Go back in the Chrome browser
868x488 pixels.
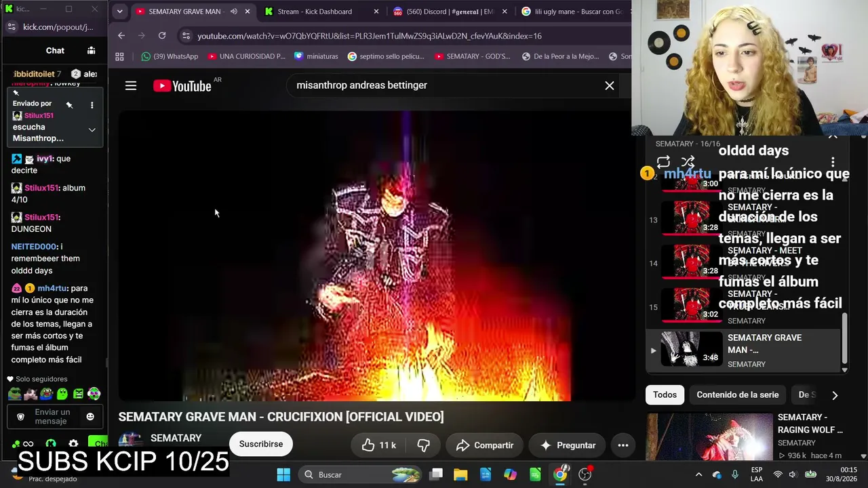[x=121, y=35]
